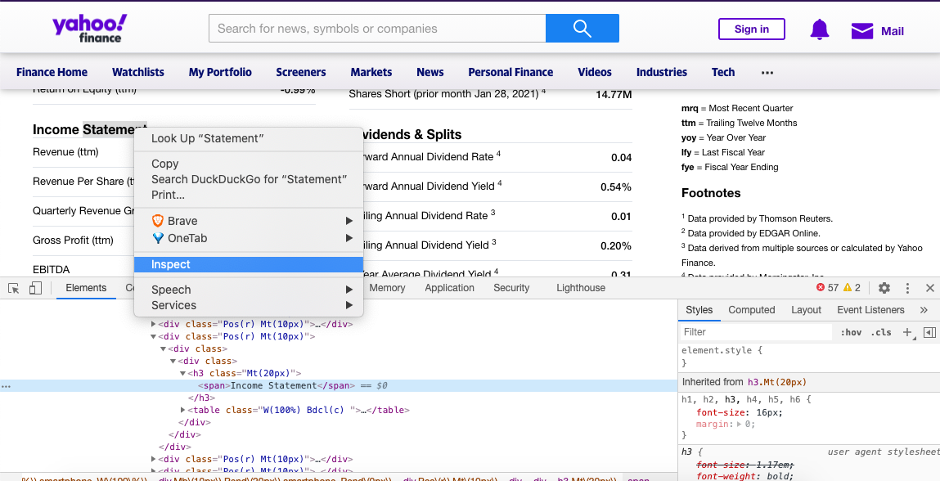Click the Brave icon in context menu

point(158,220)
